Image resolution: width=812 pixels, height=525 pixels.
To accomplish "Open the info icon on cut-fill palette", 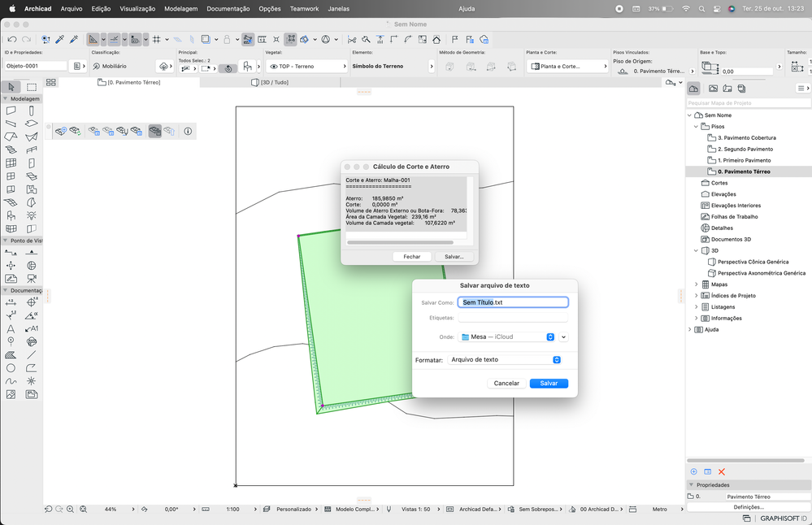I will pos(188,132).
